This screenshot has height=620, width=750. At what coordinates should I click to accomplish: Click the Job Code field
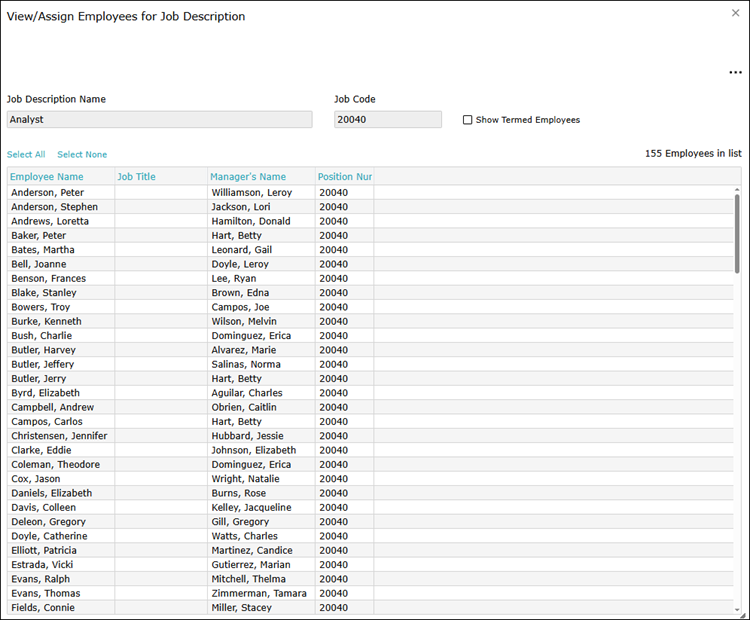click(x=387, y=119)
